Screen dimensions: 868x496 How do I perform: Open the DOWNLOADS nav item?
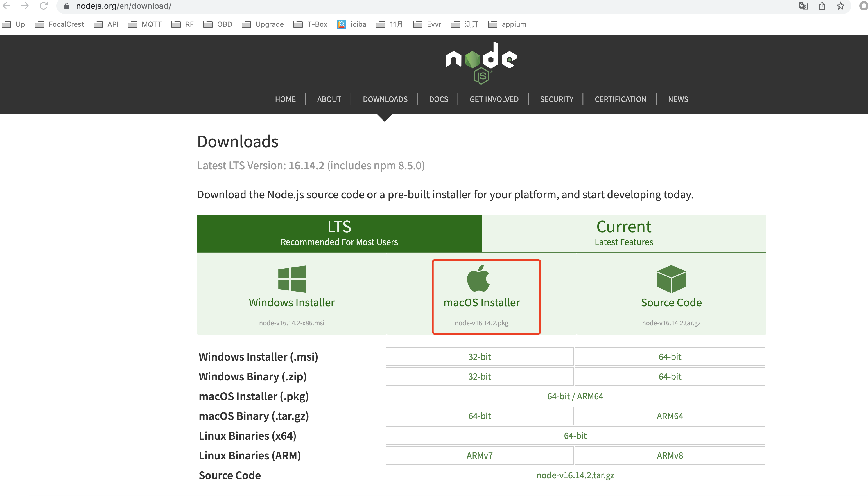[x=385, y=99]
